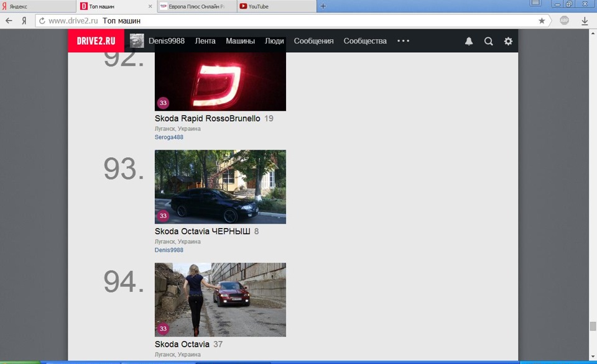Click the browser back arrow
The width and height of the screenshot is (597, 364).
(9, 20)
